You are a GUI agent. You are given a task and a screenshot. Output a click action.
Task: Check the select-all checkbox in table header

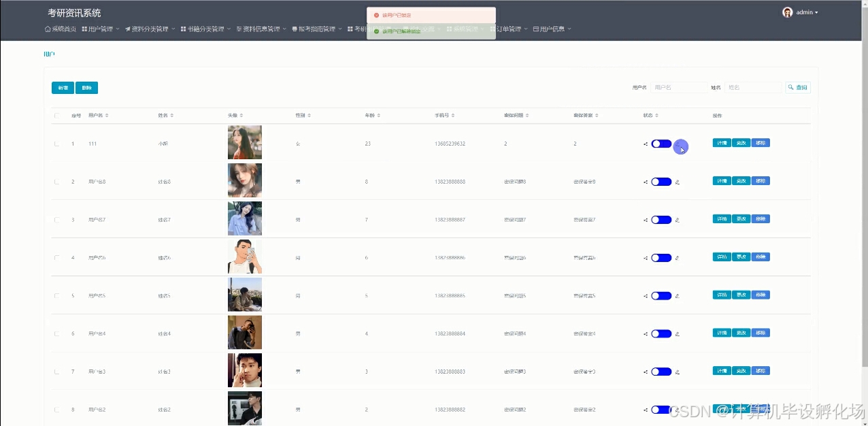point(57,116)
